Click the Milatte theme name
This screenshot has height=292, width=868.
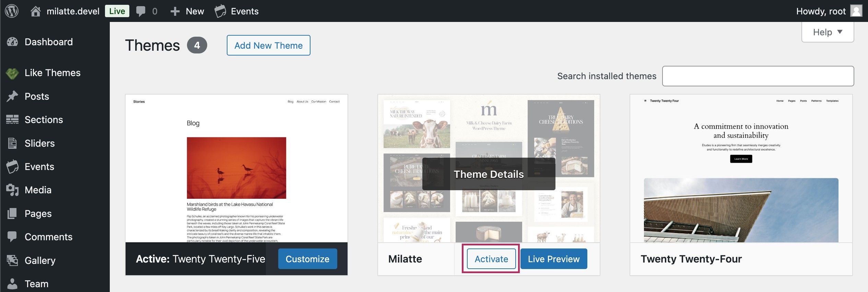[405, 259]
